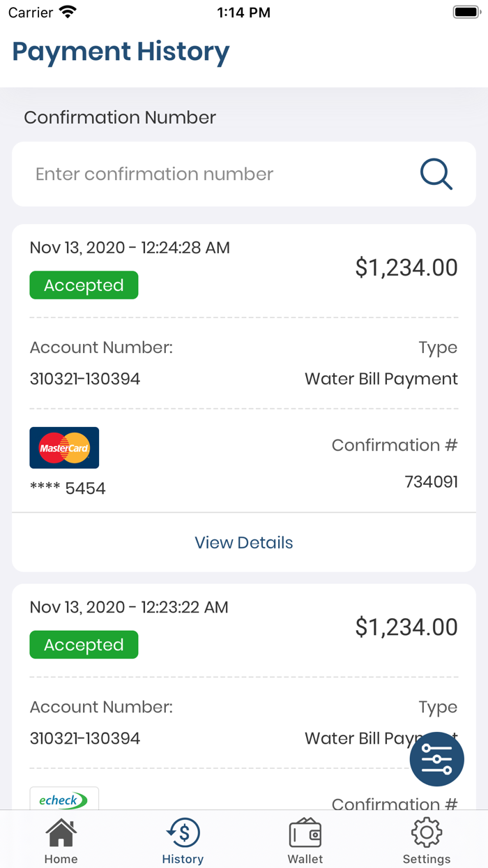Open the Wallet section icon
This screenshot has height=868, width=488.
coord(305,832)
